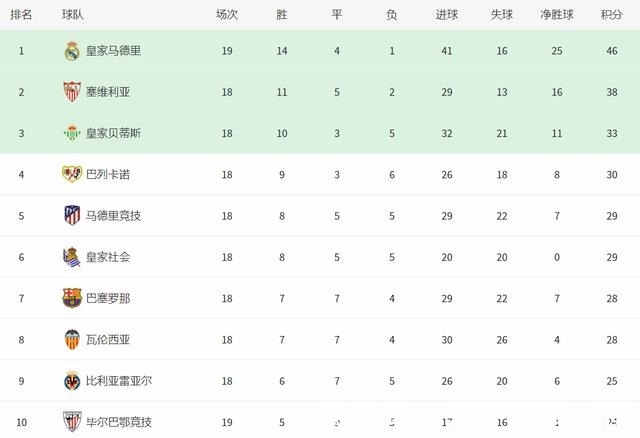
Task: Click the 进球 column header
Action: click(447, 15)
